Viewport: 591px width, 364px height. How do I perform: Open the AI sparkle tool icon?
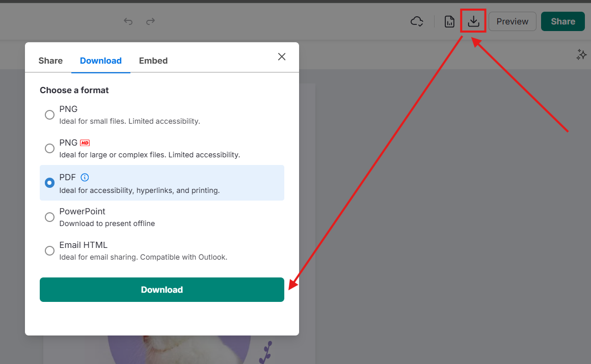point(581,55)
